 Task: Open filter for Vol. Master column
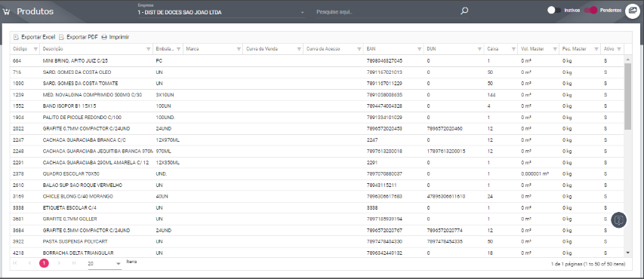point(554,49)
